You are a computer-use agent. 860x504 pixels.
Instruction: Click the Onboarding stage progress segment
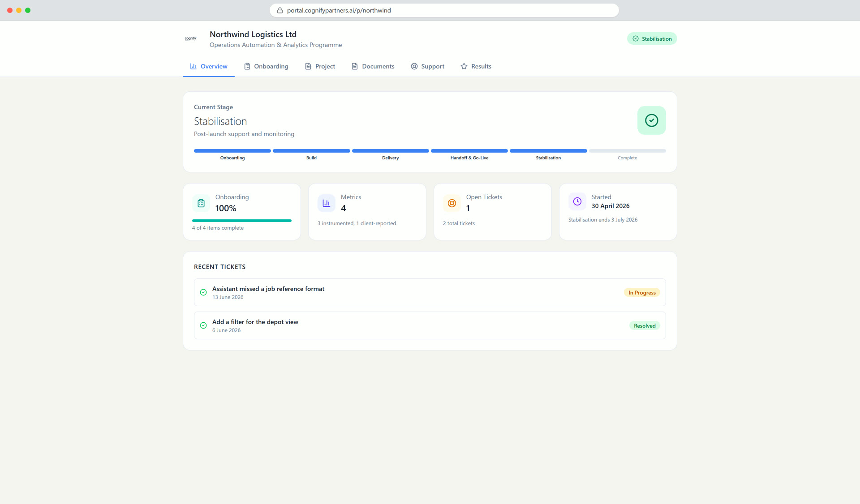[x=232, y=151]
